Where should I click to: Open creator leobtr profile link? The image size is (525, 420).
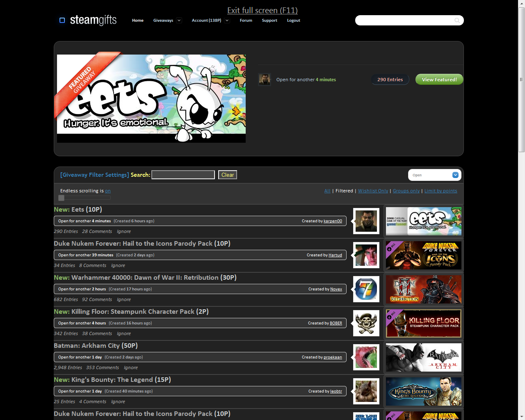336,391
